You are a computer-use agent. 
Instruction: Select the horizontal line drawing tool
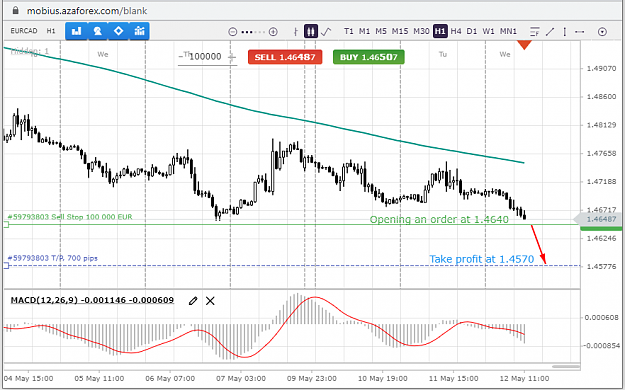click(580, 32)
